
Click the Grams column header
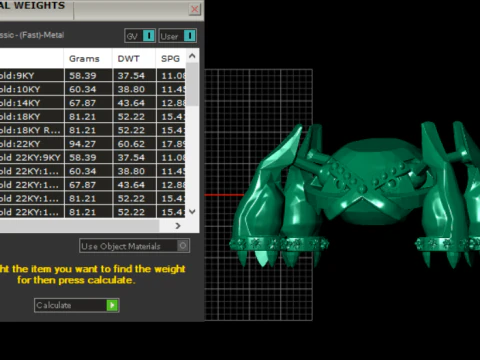[x=88, y=59]
